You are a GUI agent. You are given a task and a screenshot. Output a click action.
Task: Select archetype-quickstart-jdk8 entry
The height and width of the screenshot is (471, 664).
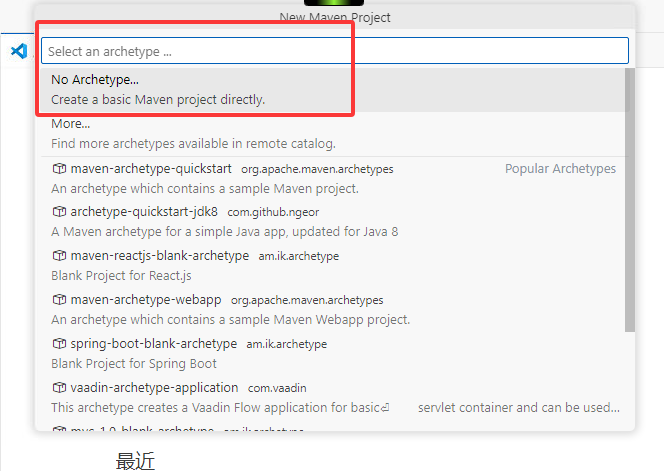(x=333, y=222)
